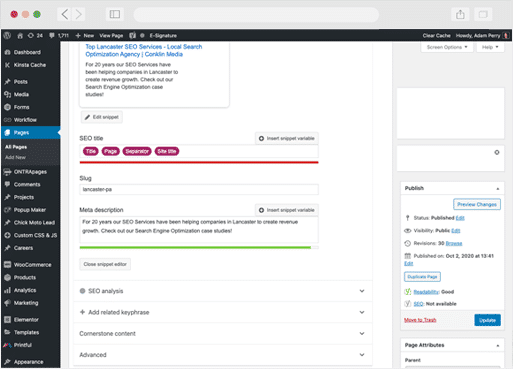The image size is (513, 369).
Task: Go back with browser back arrow
Action: 65,14
